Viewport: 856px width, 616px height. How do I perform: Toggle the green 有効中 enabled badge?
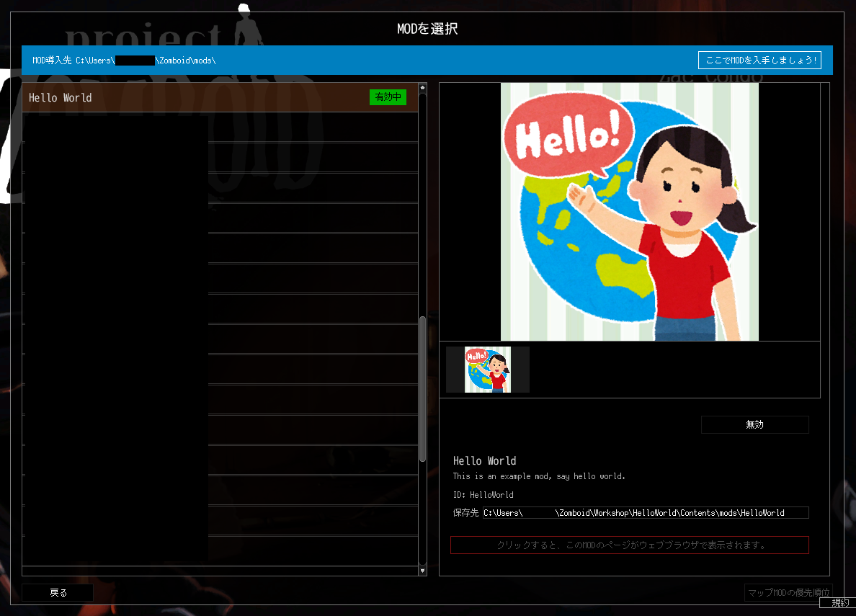click(x=388, y=97)
